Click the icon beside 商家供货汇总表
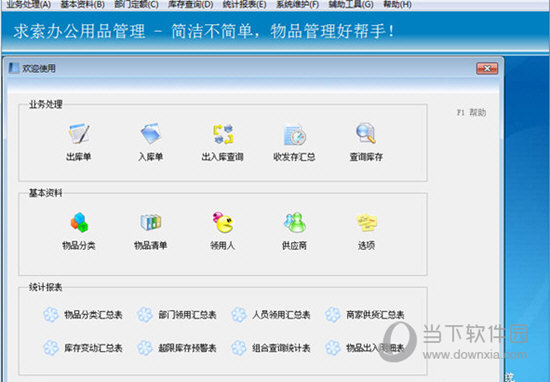 (333, 315)
